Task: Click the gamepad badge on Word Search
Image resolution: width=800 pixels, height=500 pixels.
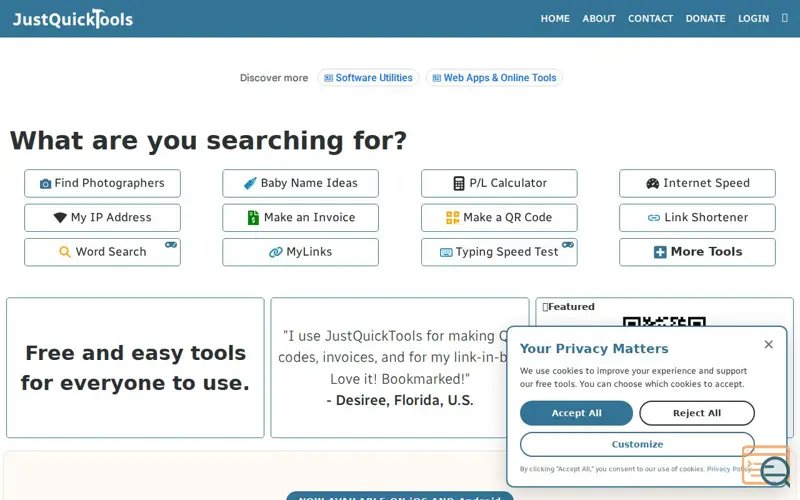Action: pyautogui.click(x=171, y=245)
